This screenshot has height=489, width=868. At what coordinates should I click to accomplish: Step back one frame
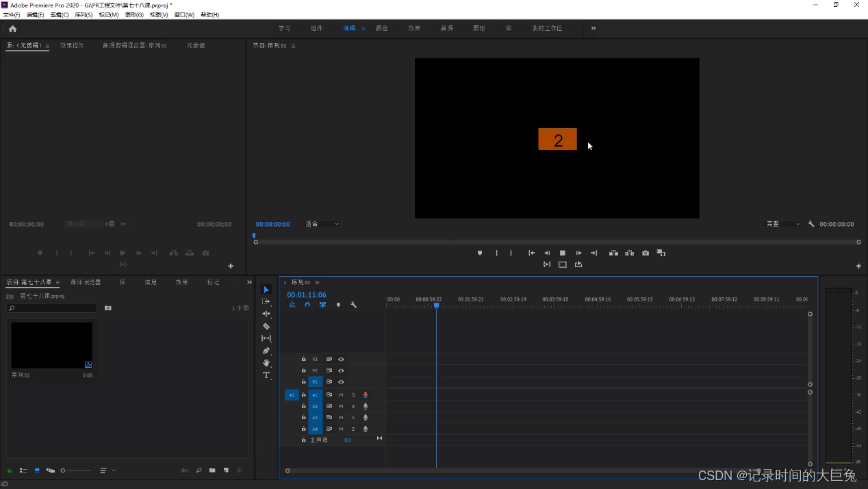[x=547, y=253]
